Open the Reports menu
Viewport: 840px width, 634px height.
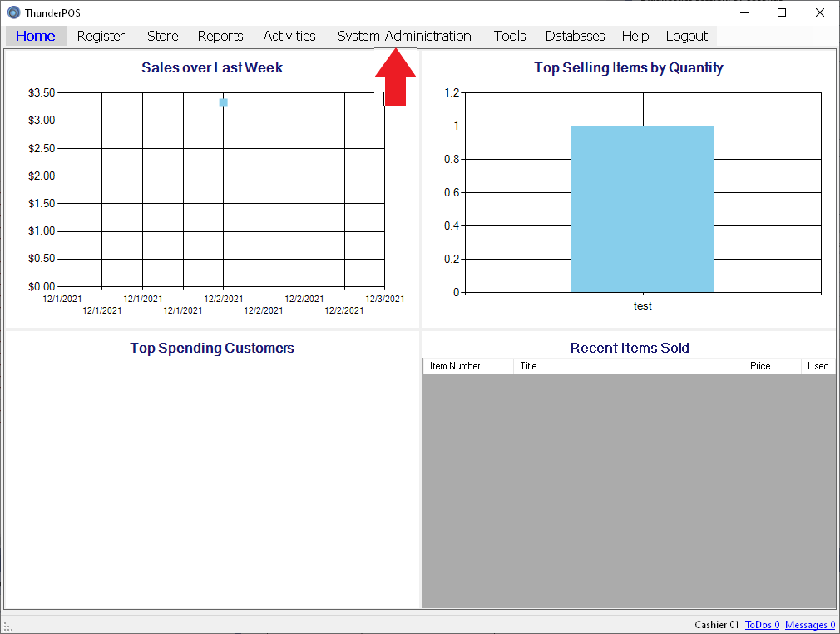point(220,36)
